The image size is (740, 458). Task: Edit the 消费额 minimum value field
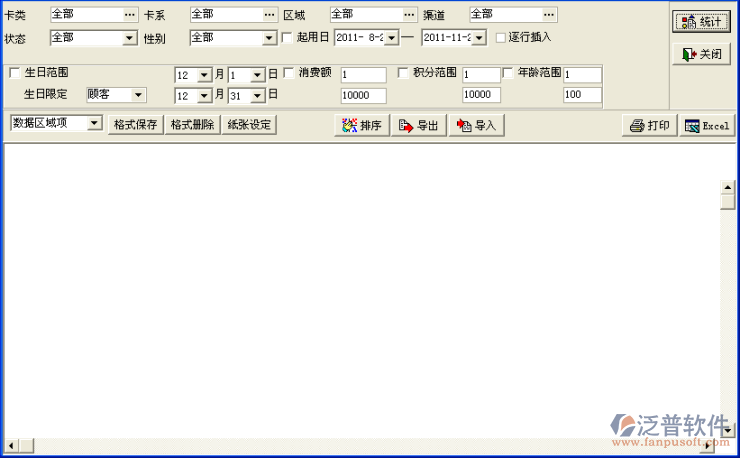tap(363, 75)
